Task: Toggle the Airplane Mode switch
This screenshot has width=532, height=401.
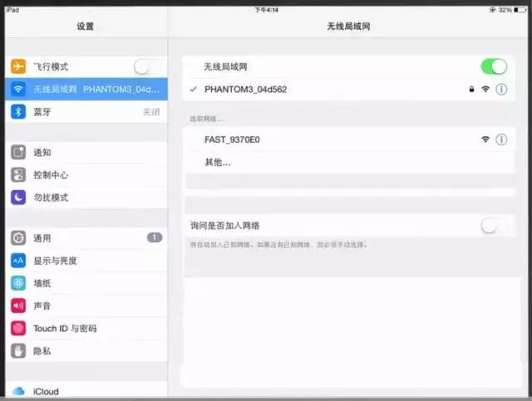Action: point(147,66)
